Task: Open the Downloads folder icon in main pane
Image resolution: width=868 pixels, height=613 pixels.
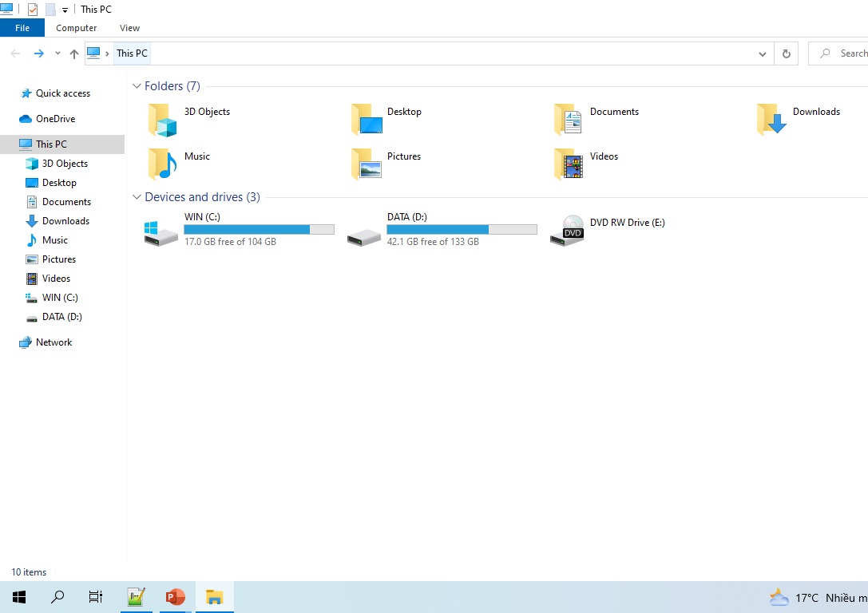Action: coord(771,120)
